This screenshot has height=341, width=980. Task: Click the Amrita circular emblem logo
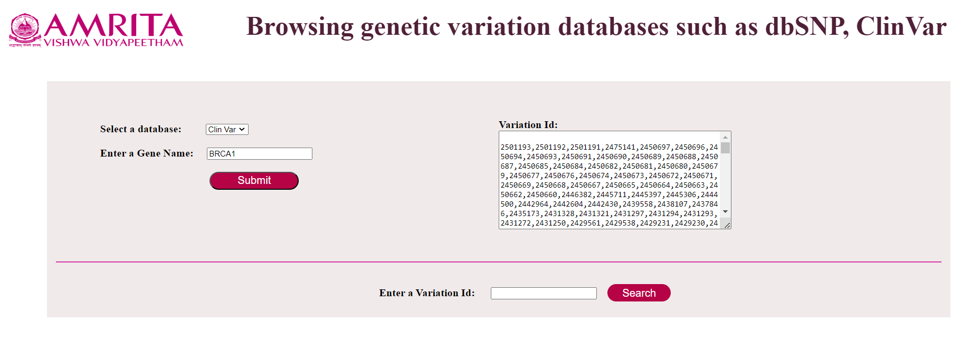pos(25,30)
